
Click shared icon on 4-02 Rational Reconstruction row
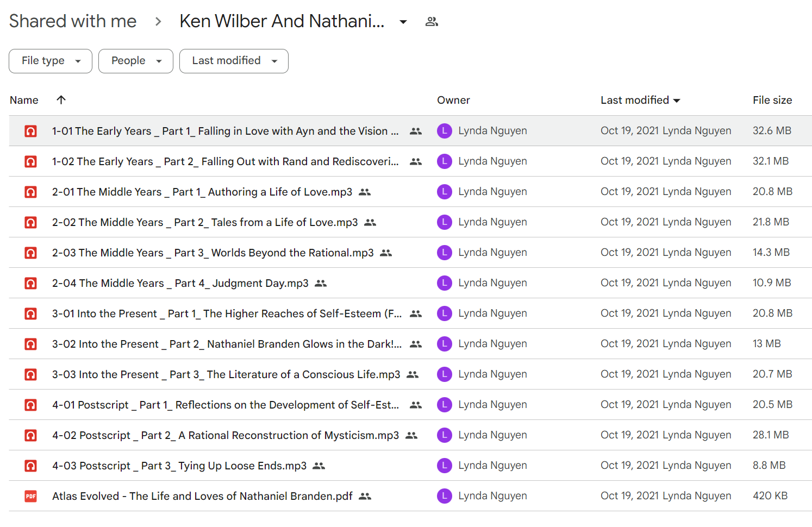(411, 435)
